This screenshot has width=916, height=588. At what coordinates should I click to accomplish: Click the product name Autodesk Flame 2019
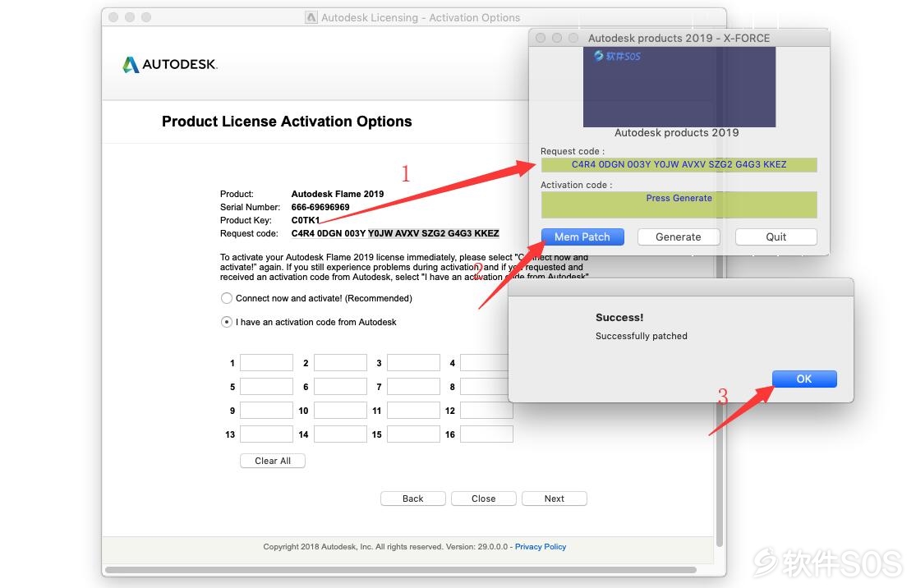click(338, 194)
